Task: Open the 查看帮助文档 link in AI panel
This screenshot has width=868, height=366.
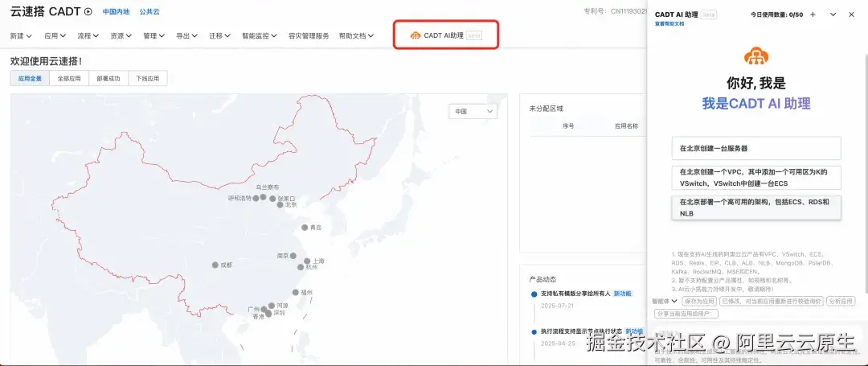Action: tap(669, 24)
